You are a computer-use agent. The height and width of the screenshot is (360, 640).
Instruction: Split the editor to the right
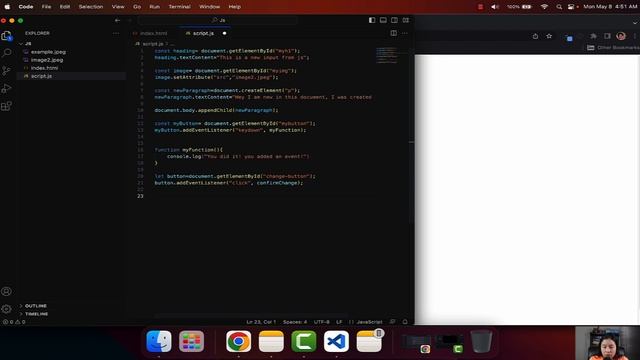click(x=393, y=33)
